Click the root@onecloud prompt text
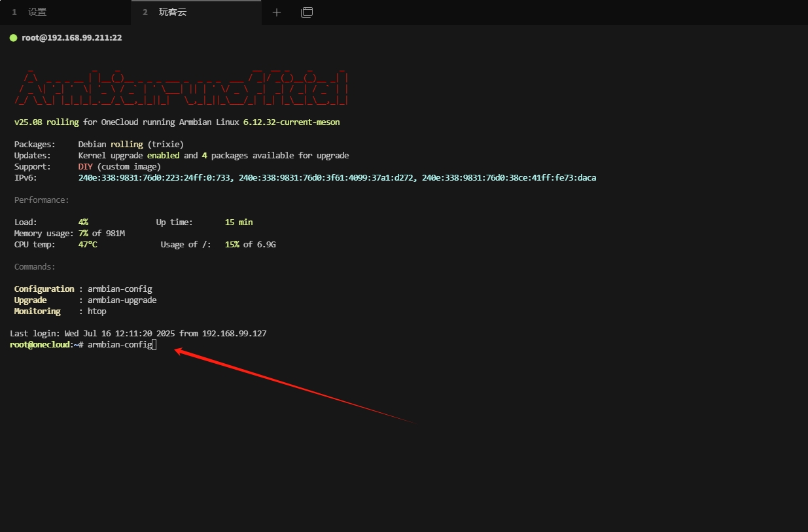This screenshot has height=532, width=808. click(40, 344)
